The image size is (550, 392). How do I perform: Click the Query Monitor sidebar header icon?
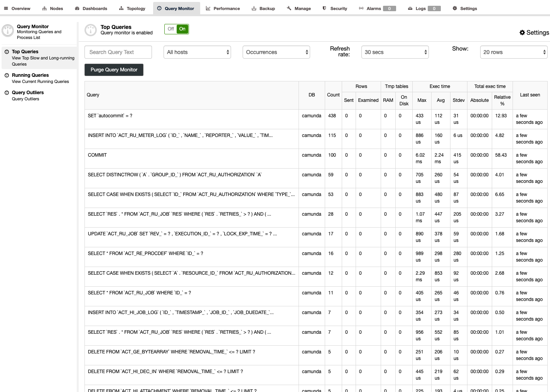(x=8, y=30)
